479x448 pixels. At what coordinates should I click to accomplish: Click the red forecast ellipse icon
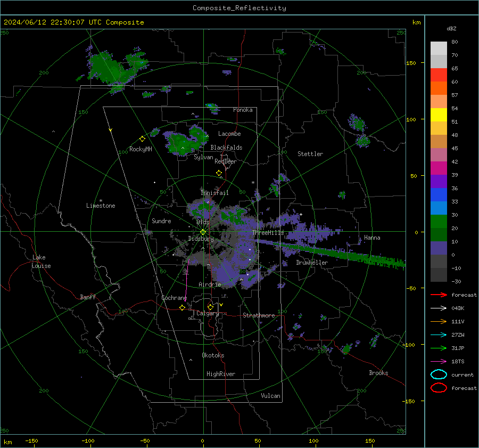(x=439, y=388)
